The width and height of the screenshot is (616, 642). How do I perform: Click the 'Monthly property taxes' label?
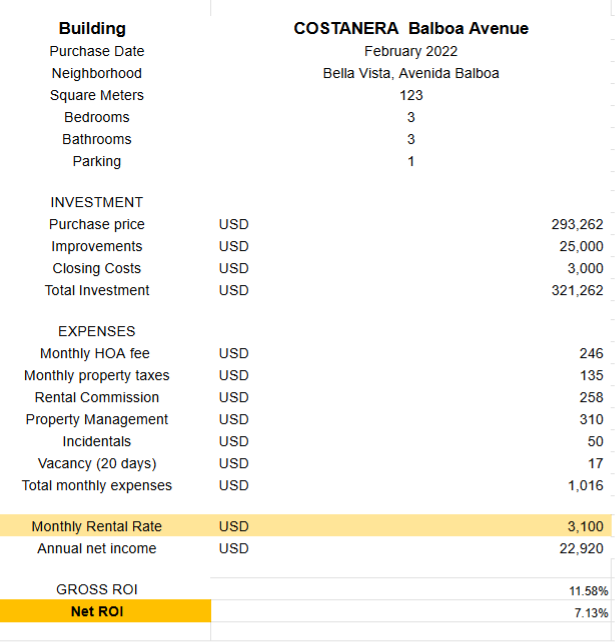pos(97,375)
